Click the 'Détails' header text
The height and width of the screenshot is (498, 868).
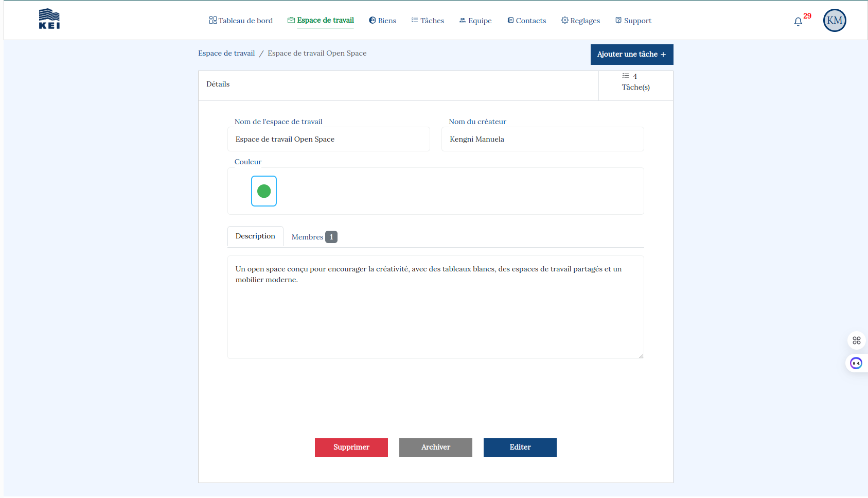[218, 84]
